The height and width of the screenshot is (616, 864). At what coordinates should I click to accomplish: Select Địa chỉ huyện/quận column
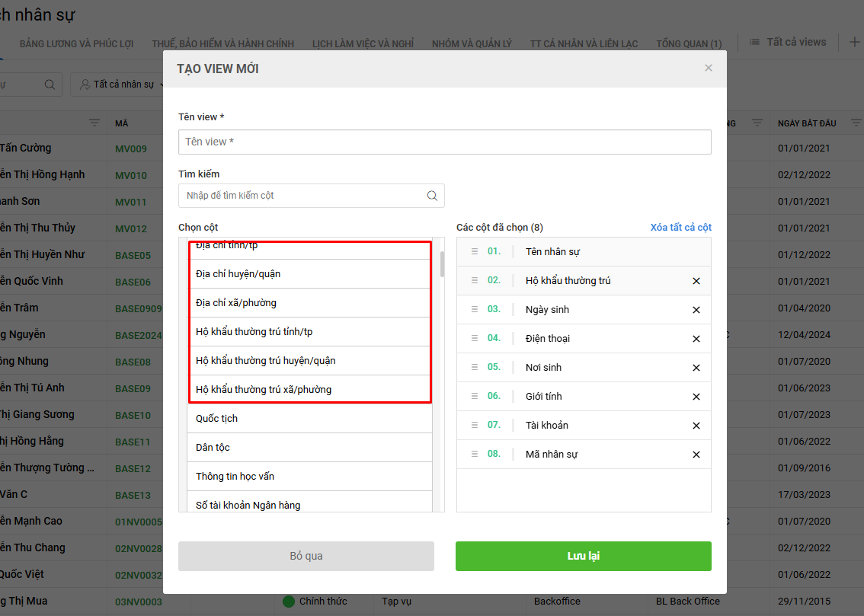309,273
